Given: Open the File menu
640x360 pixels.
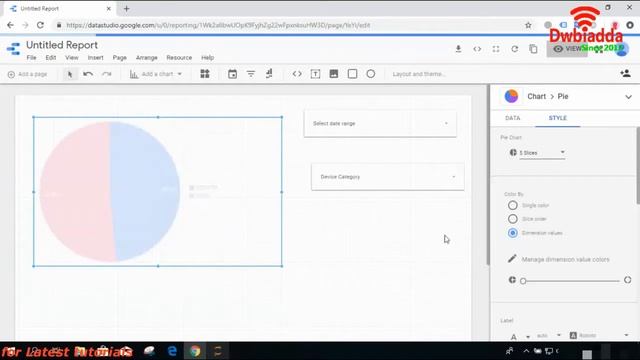Looking at the screenshot, I should [31, 58].
